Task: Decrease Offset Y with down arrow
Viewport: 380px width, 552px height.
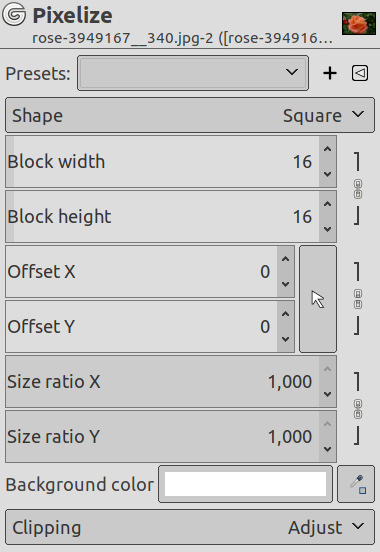Action: click(x=285, y=339)
